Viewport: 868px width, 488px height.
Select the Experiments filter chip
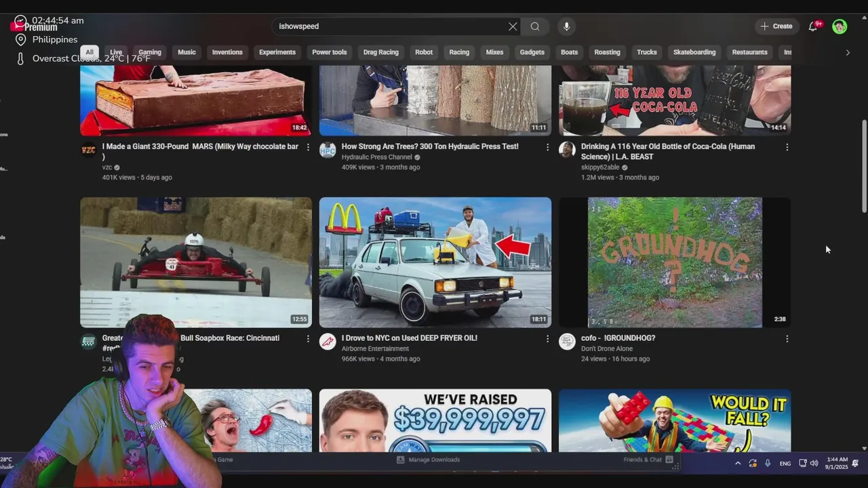click(277, 52)
